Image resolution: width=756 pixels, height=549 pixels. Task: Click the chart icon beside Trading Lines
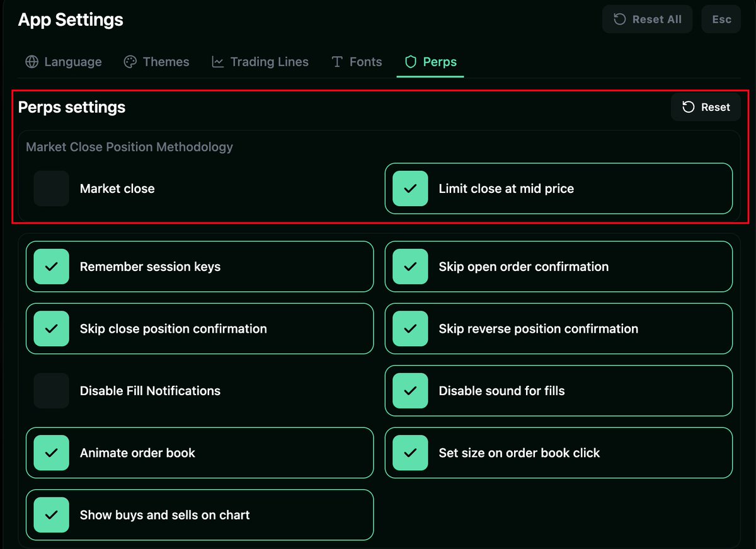coord(218,62)
